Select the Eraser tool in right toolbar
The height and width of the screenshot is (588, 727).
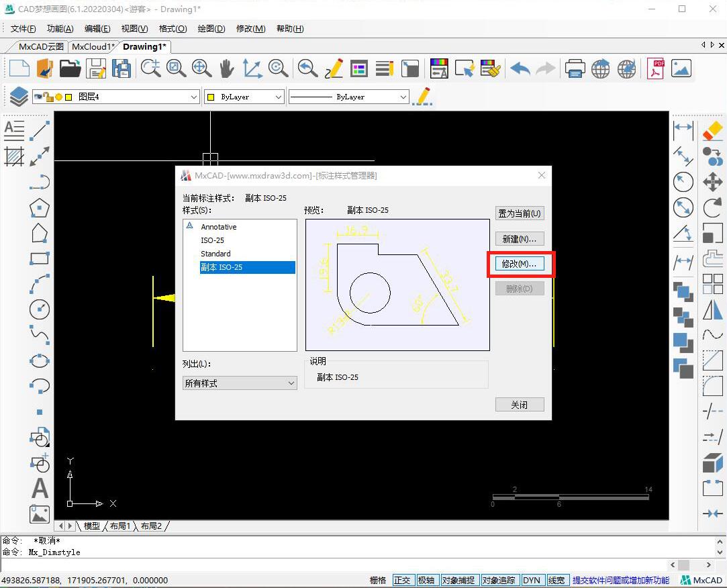click(x=712, y=130)
